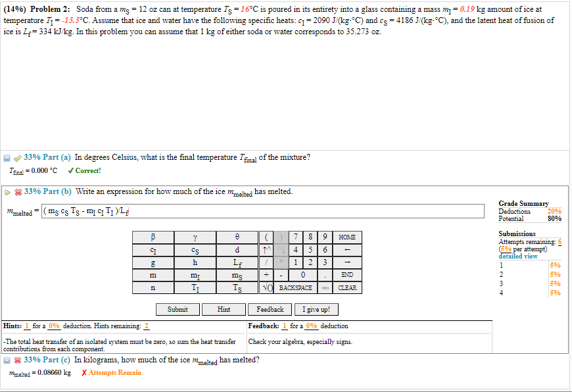Click the Submit button
The width and height of the screenshot is (572, 392).
click(x=178, y=309)
